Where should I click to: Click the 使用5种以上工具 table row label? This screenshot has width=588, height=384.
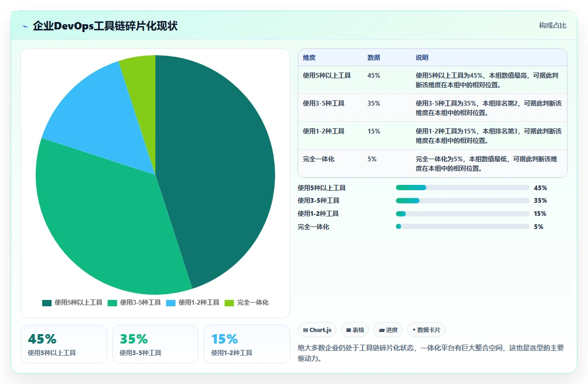point(327,76)
